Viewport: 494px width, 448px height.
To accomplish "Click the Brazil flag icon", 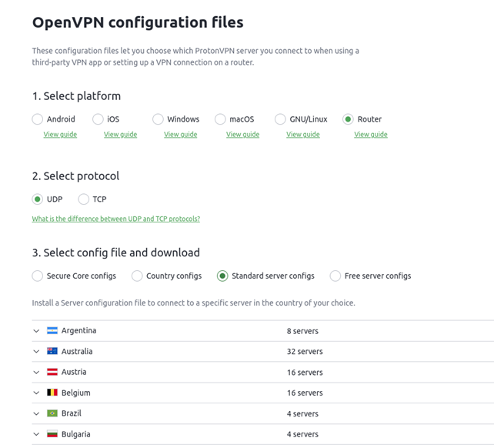I will click(52, 413).
